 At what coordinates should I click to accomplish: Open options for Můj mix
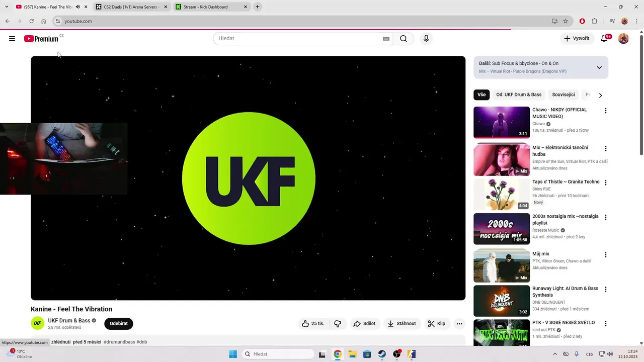pyautogui.click(x=605, y=255)
